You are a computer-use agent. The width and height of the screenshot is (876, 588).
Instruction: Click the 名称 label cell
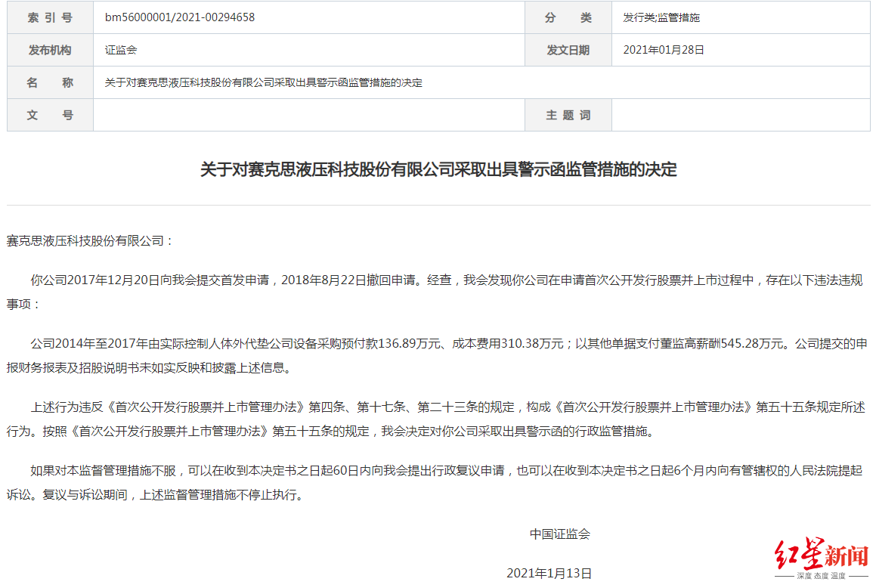(x=50, y=82)
